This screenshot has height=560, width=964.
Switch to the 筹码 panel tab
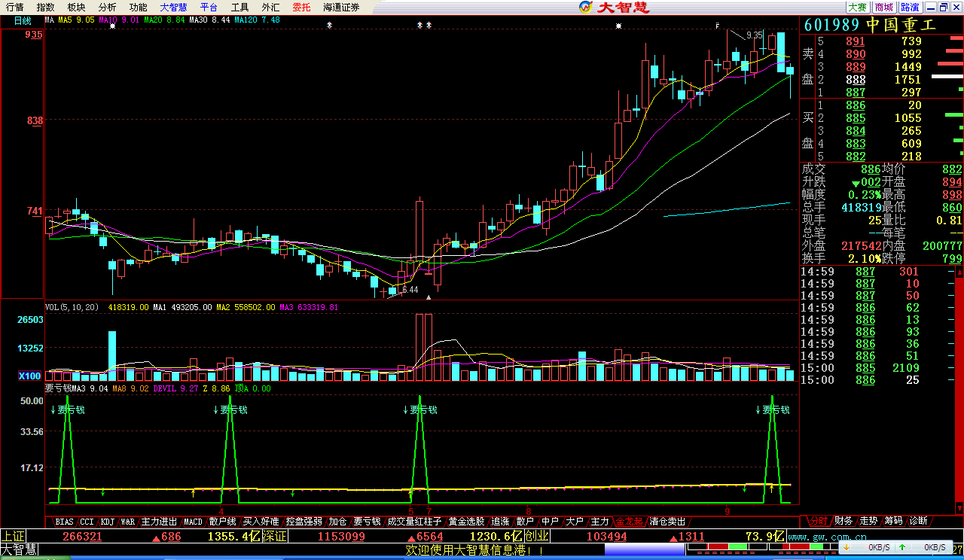[894, 521]
